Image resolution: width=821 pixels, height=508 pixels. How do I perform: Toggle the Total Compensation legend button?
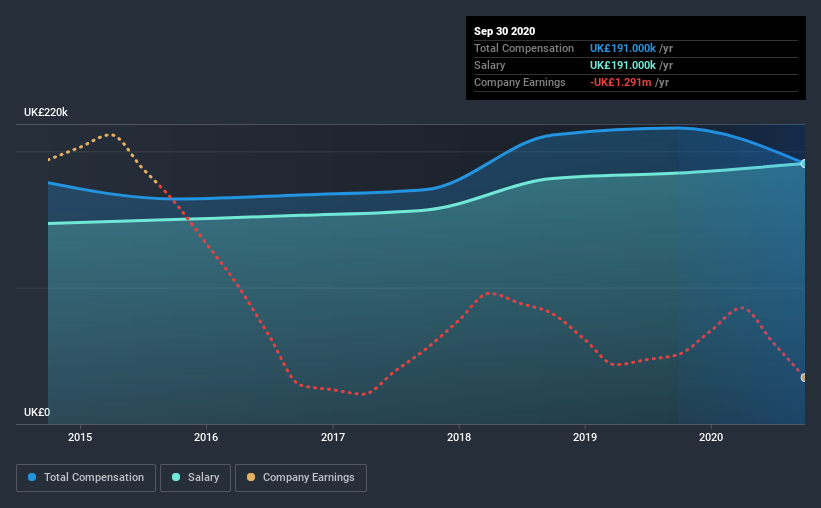tap(86, 478)
